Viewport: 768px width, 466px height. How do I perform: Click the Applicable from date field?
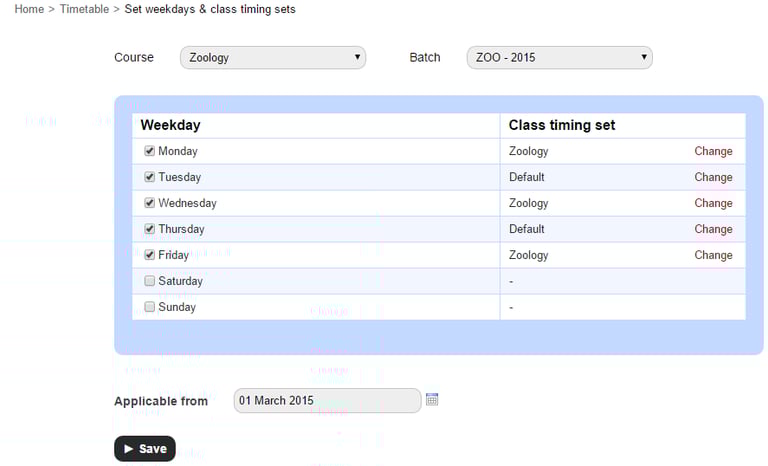click(x=327, y=401)
